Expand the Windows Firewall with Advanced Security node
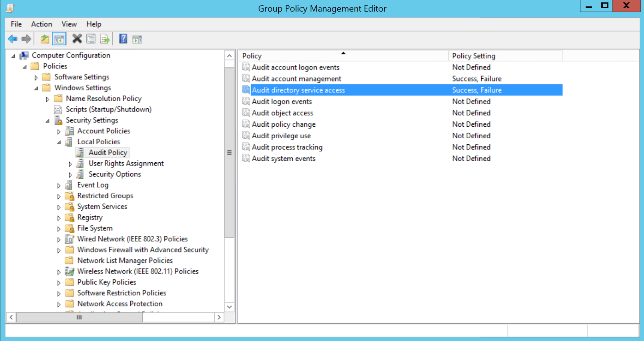This screenshot has width=644, height=341. coord(59,250)
